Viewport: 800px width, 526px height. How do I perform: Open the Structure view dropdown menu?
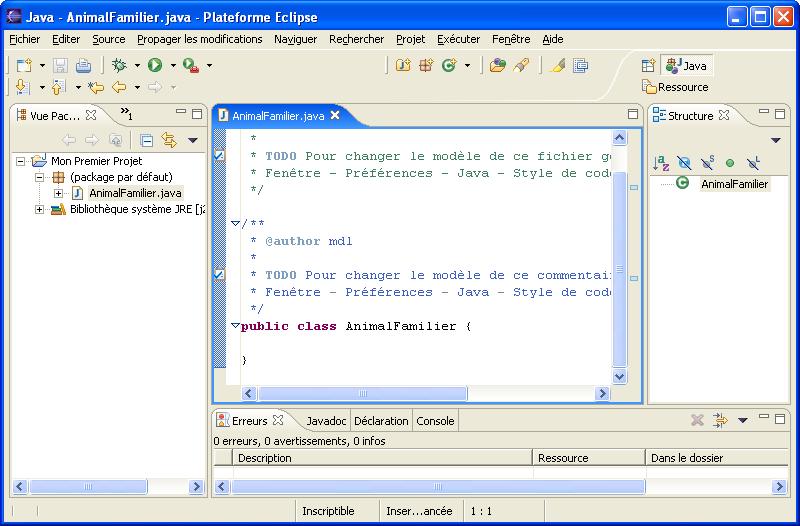[x=775, y=140]
